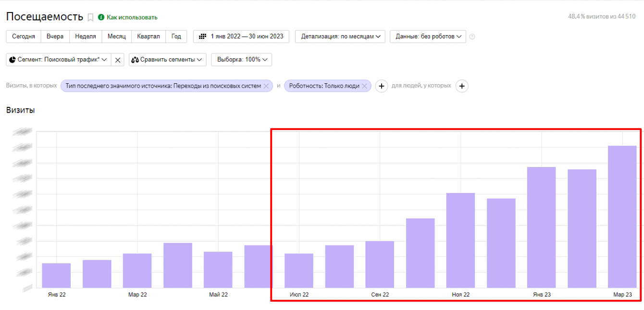Click the question mark help icon
Viewport: 644px width, 310px height.
pyautogui.click(x=472, y=37)
